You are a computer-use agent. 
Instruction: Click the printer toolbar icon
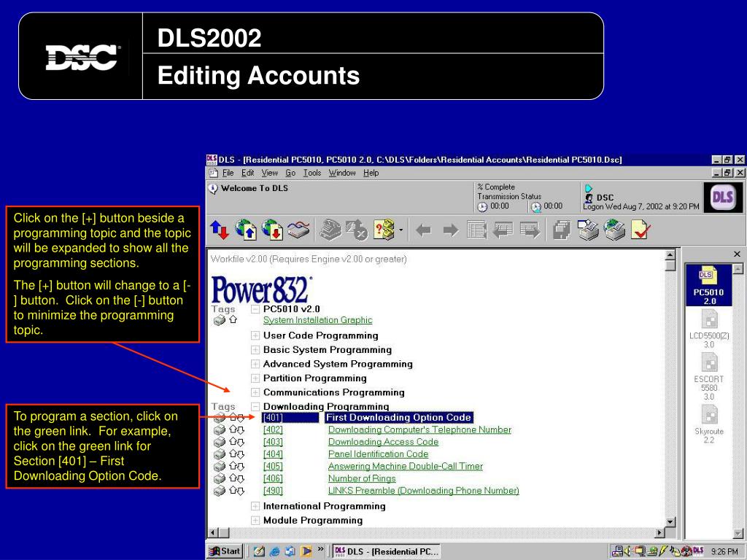pyautogui.click(x=588, y=230)
